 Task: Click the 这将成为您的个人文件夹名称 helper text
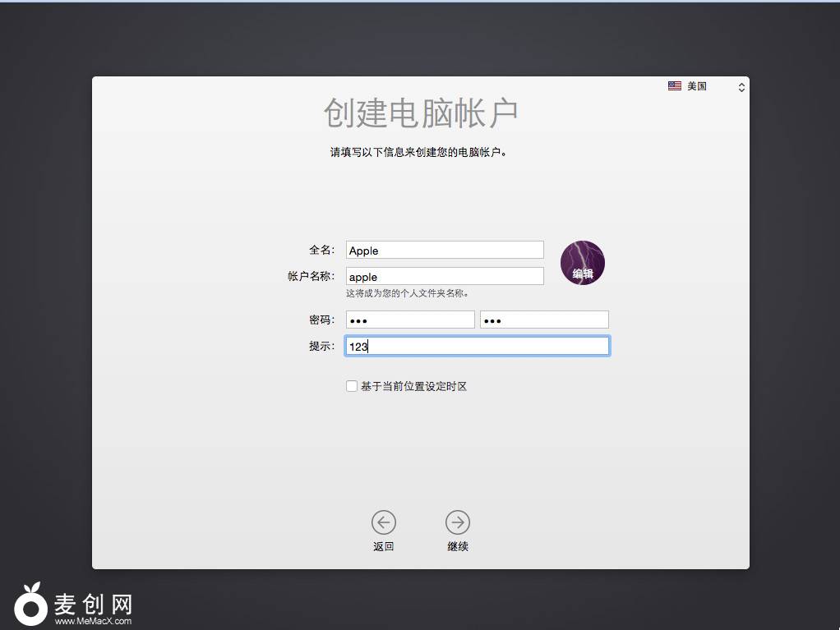pyautogui.click(x=408, y=293)
